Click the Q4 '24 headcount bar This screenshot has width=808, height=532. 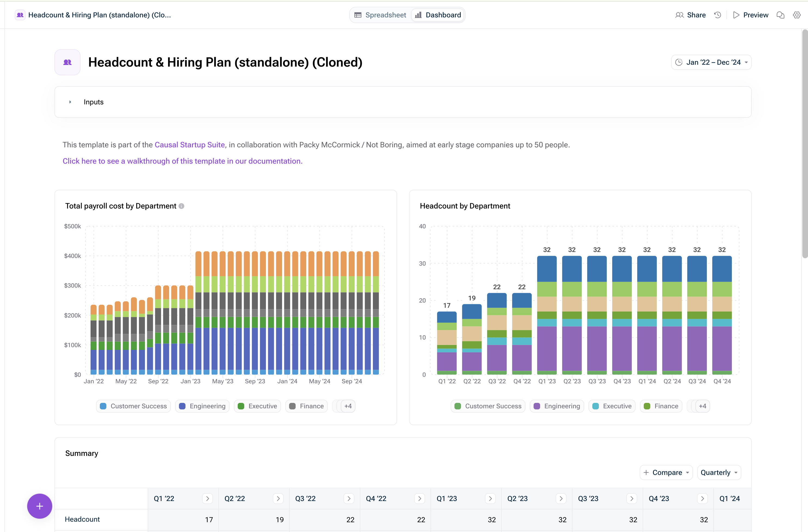722,315
